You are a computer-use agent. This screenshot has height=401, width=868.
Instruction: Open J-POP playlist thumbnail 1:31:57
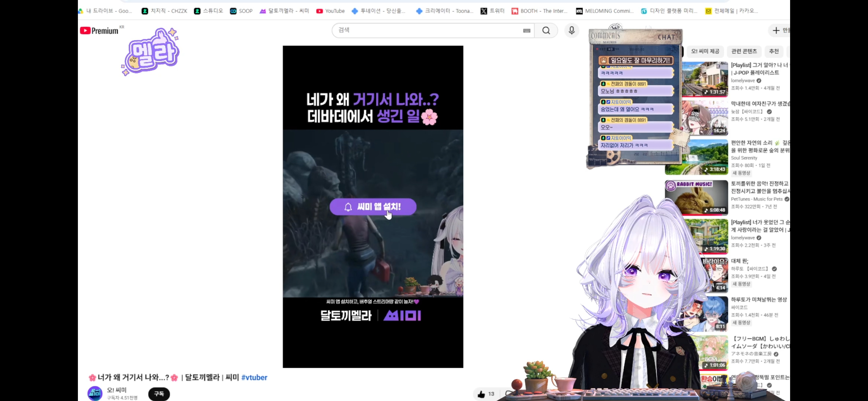click(x=705, y=79)
